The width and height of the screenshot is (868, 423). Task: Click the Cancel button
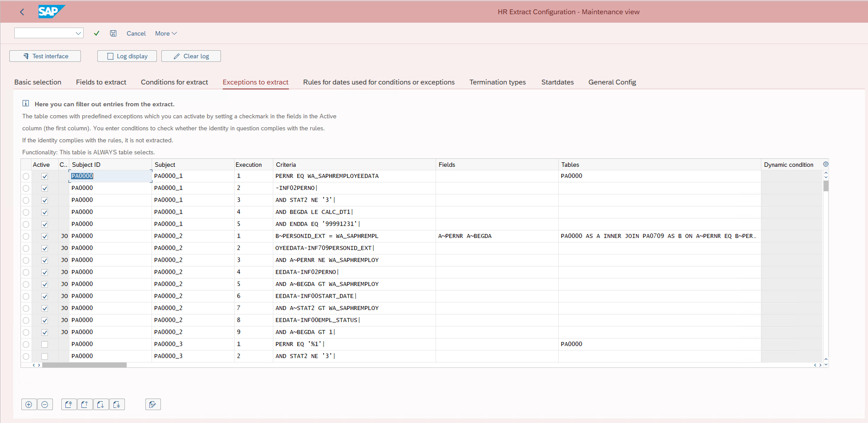[136, 33]
